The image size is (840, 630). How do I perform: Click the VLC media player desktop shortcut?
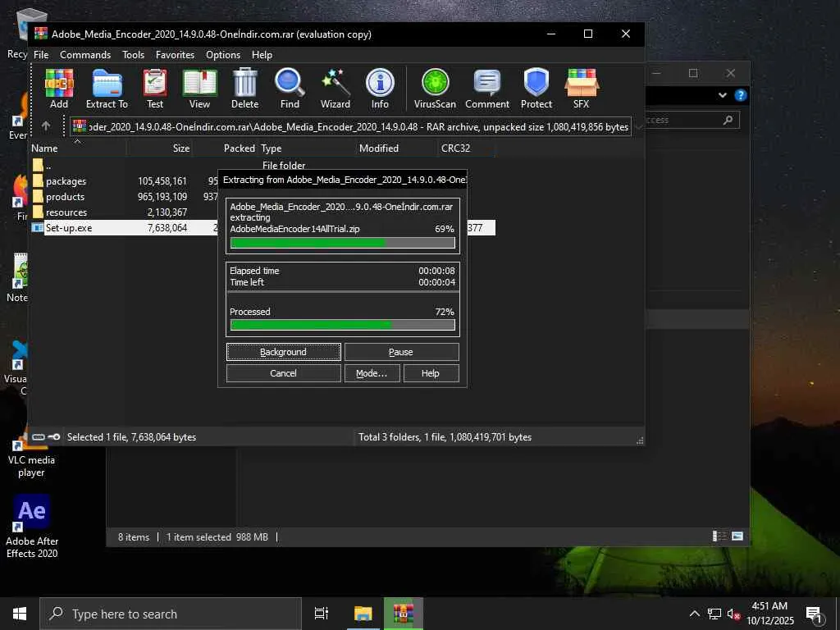click(x=31, y=453)
